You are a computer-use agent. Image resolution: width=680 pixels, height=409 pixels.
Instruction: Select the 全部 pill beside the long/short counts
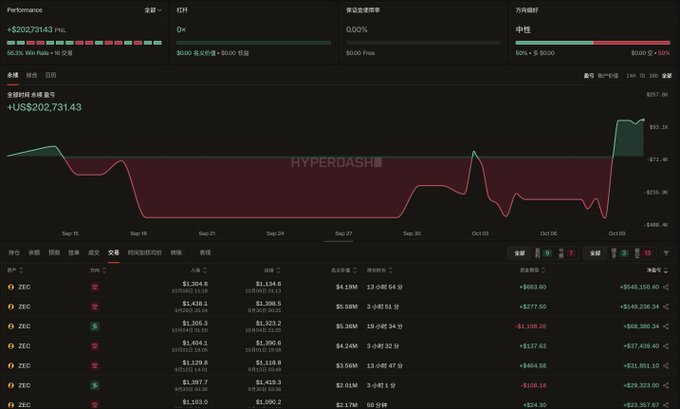(x=595, y=253)
